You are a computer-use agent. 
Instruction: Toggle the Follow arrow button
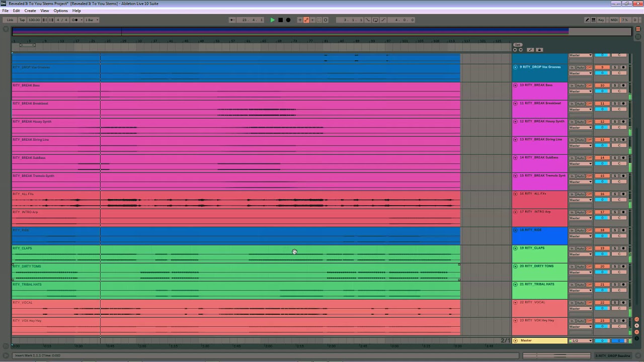[x=232, y=20]
